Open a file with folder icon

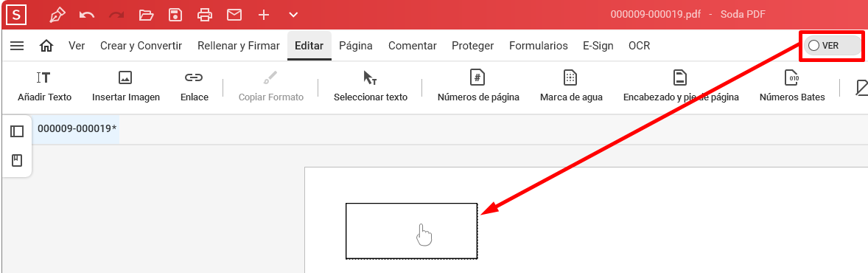pos(146,15)
